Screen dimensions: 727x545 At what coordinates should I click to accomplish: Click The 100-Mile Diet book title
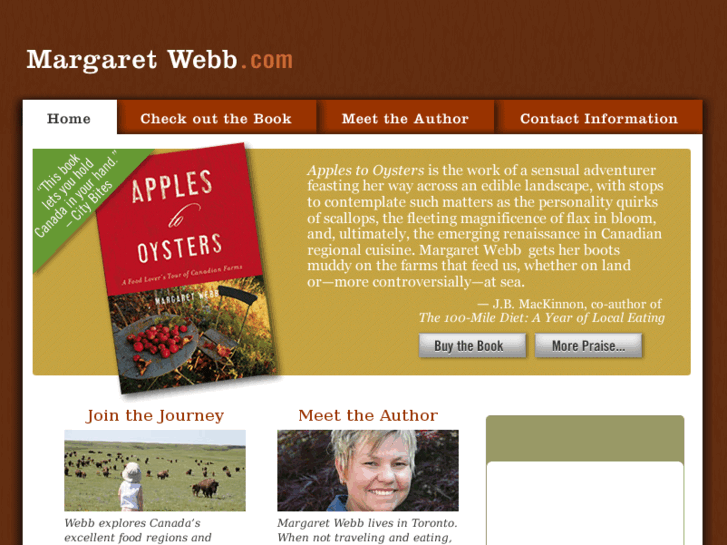[542, 318]
